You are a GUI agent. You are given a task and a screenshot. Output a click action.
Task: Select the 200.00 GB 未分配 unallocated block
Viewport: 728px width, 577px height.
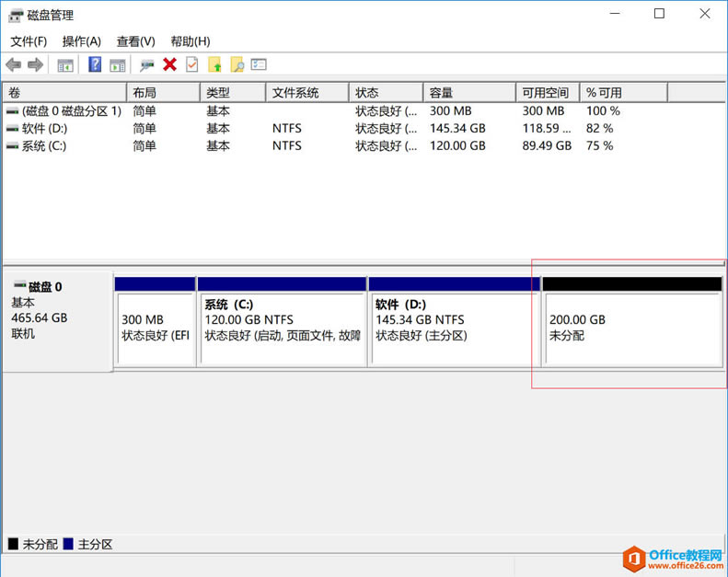[632, 322]
